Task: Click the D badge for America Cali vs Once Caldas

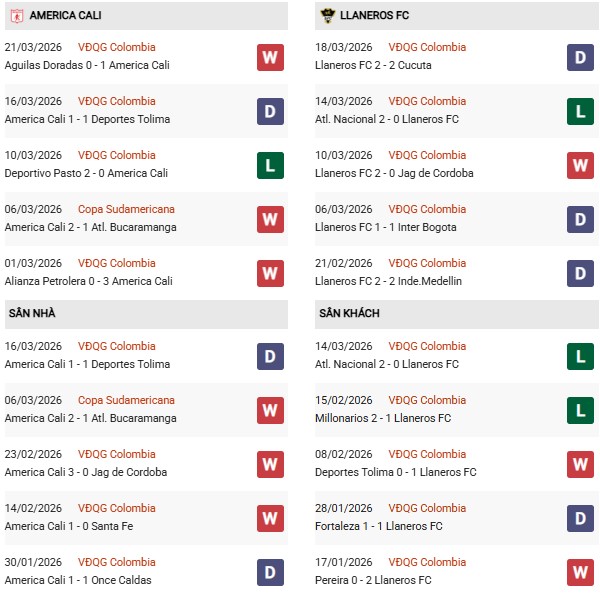Action: [x=270, y=572]
